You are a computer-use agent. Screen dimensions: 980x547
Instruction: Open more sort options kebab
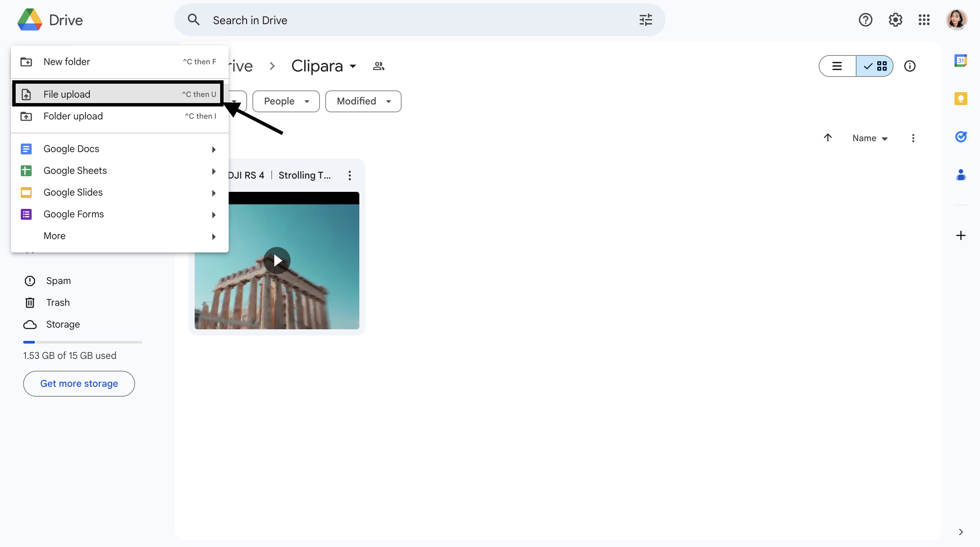pos(913,138)
